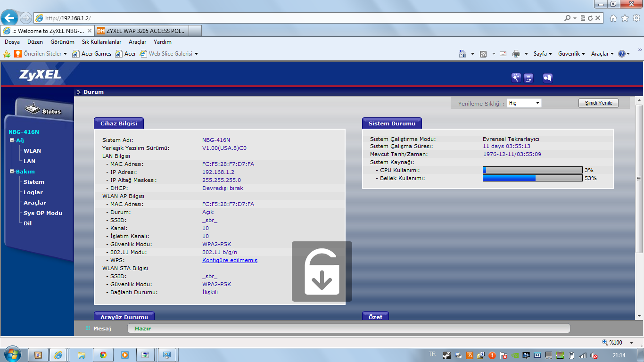Screen dimensions: 644x362
Task: Collapse the Ağ tree node
Action: (12, 140)
